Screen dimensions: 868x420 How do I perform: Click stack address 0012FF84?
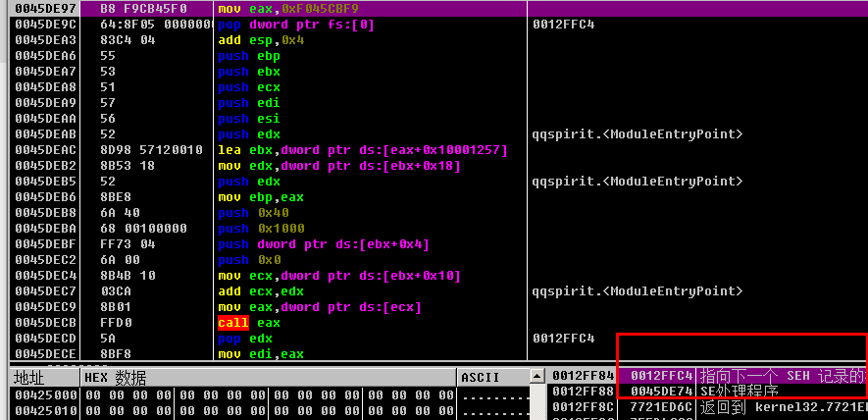[584, 376]
